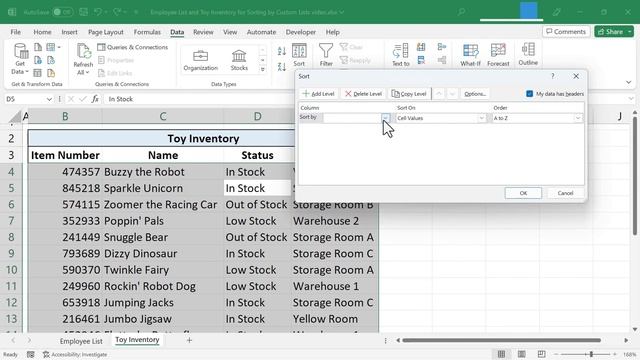640x360 pixels.
Task: Click Copy Level in Sort dialog
Action: pos(409,93)
